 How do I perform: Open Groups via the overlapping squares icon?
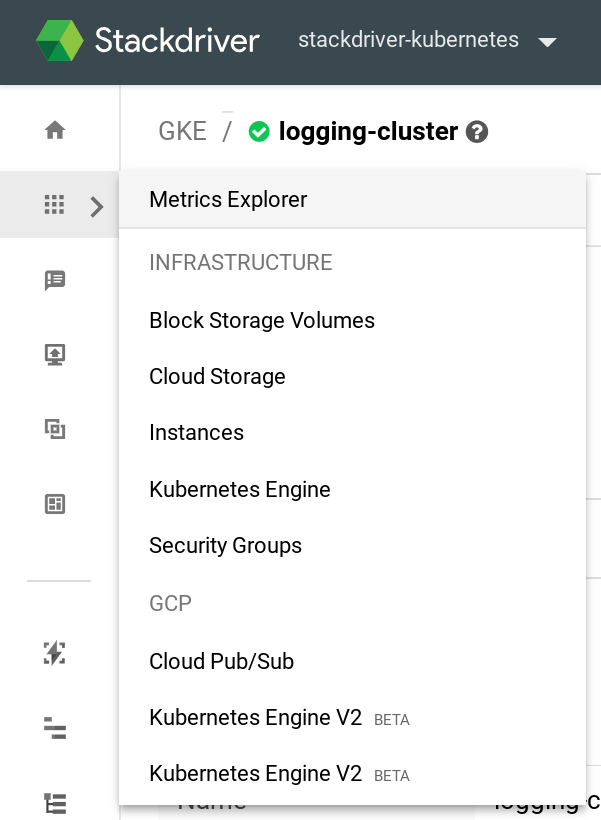tap(55, 430)
